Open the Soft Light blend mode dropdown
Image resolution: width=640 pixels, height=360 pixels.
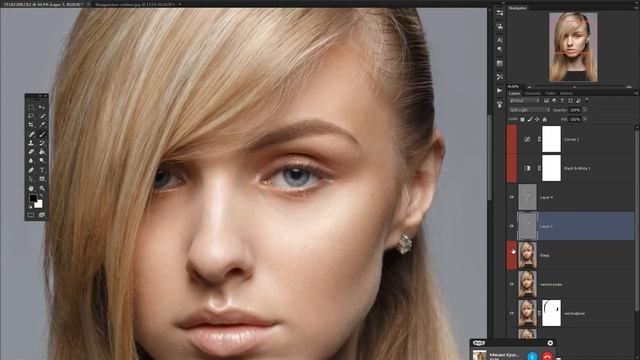[529, 110]
